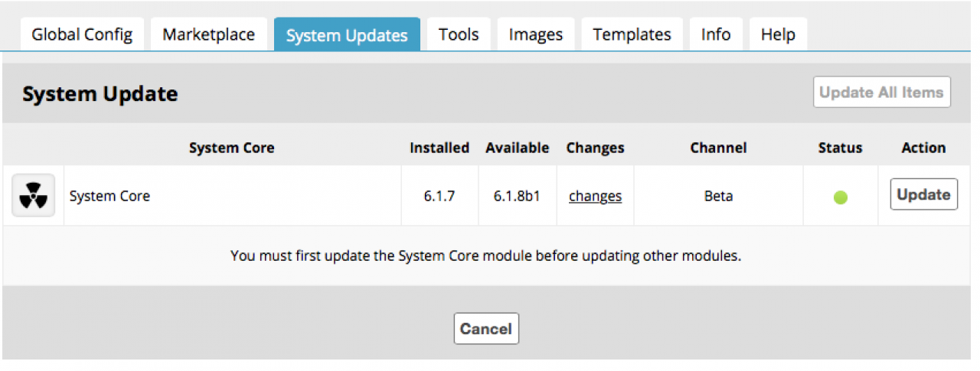Viewport: 980px width, 371px height.
Task: Click the green status indicator dot
Action: coord(840,197)
